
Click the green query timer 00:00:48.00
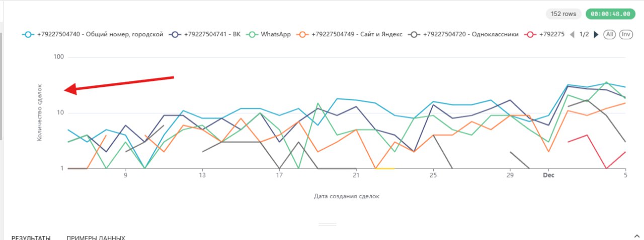pyautogui.click(x=610, y=14)
